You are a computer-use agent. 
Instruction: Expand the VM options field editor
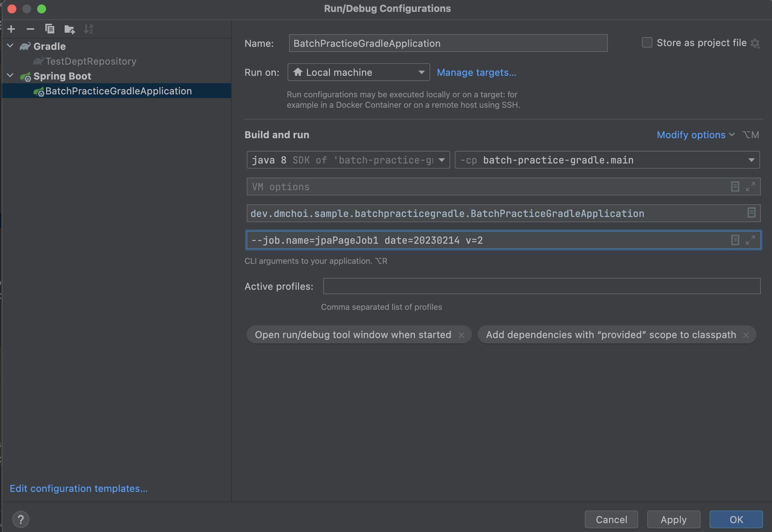point(751,187)
